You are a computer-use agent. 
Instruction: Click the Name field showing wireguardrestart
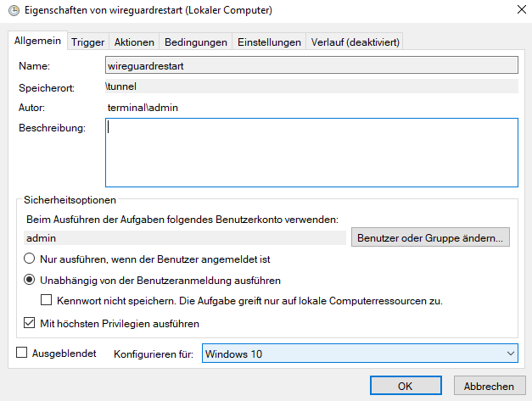311,64
